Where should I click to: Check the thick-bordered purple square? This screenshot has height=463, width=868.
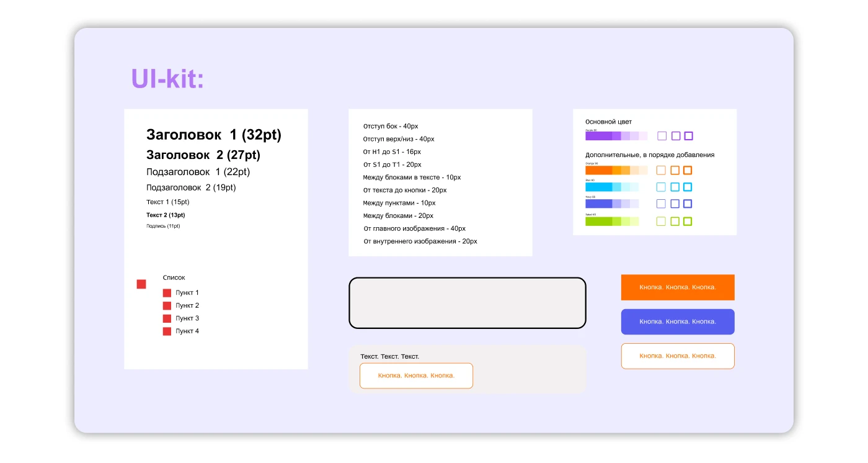688,136
